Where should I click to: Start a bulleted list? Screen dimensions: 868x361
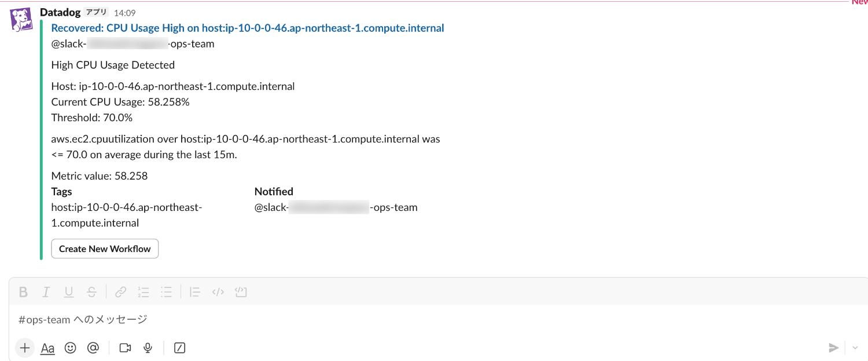tap(167, 292)
